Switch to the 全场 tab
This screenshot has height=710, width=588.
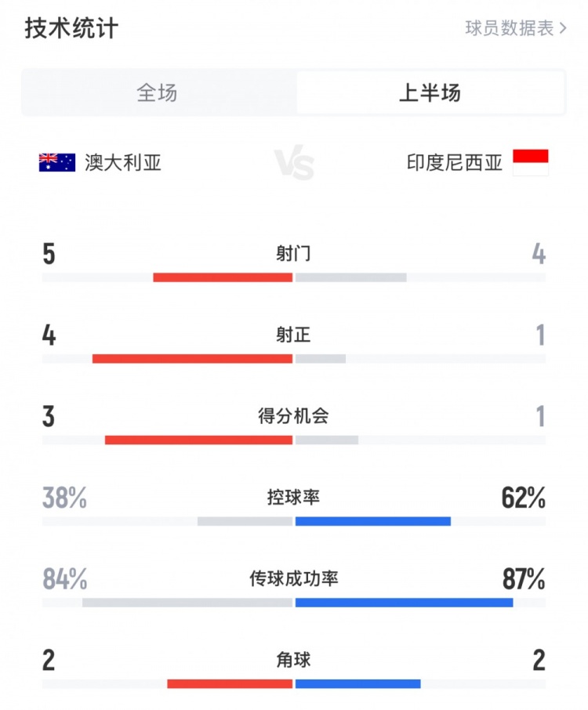(157, 91)
